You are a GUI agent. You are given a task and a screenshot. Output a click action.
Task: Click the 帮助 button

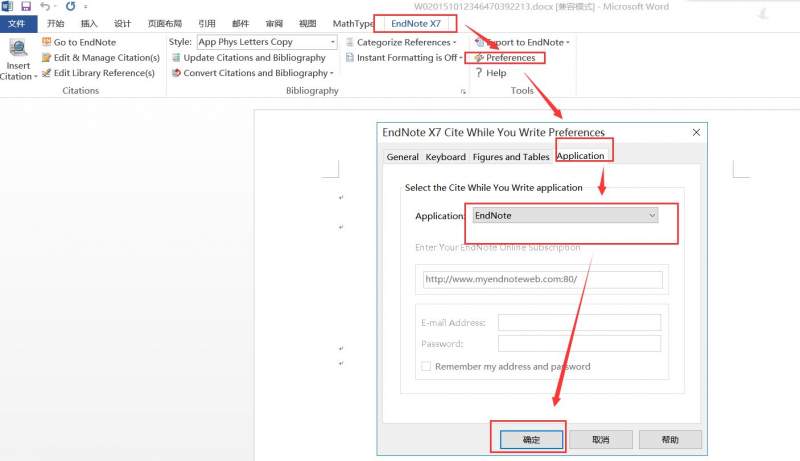point(670,440)
